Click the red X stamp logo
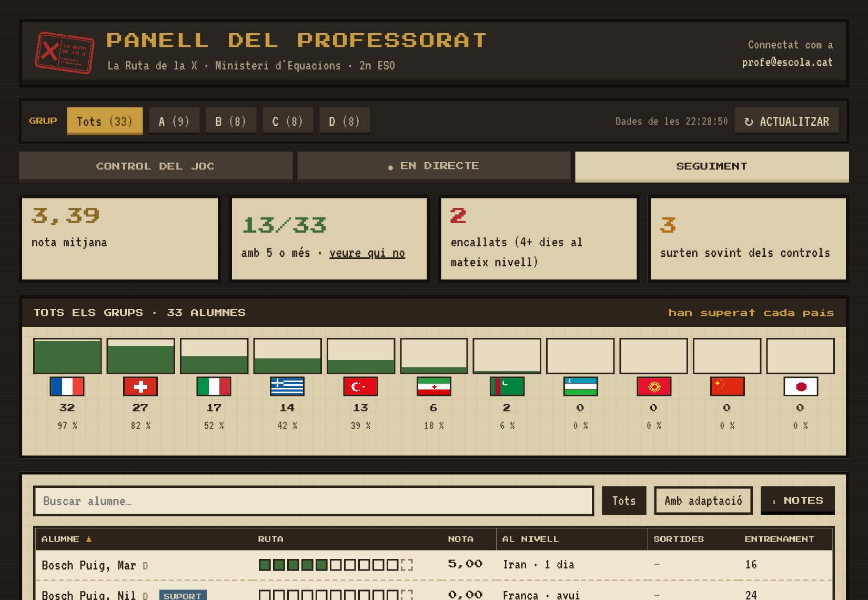The width and height of the screenshot is (868, 600). pos(64,53)
